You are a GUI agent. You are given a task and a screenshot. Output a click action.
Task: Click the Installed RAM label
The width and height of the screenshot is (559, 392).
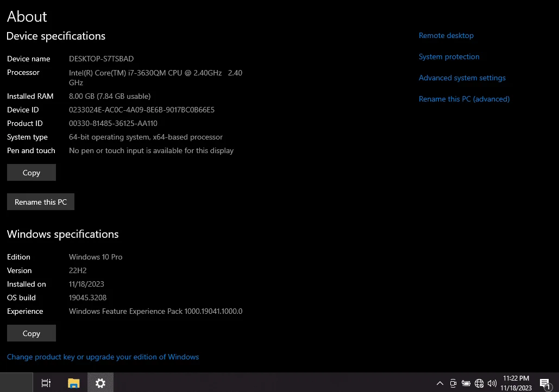pos(30,96)
